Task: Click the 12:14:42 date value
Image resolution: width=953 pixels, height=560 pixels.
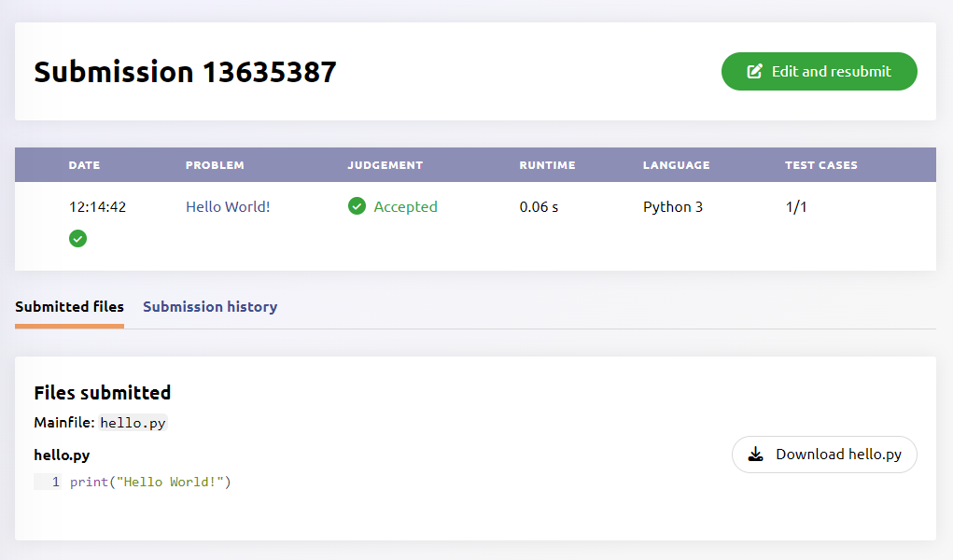Action: pyautogui.click(x=97, y=206)
